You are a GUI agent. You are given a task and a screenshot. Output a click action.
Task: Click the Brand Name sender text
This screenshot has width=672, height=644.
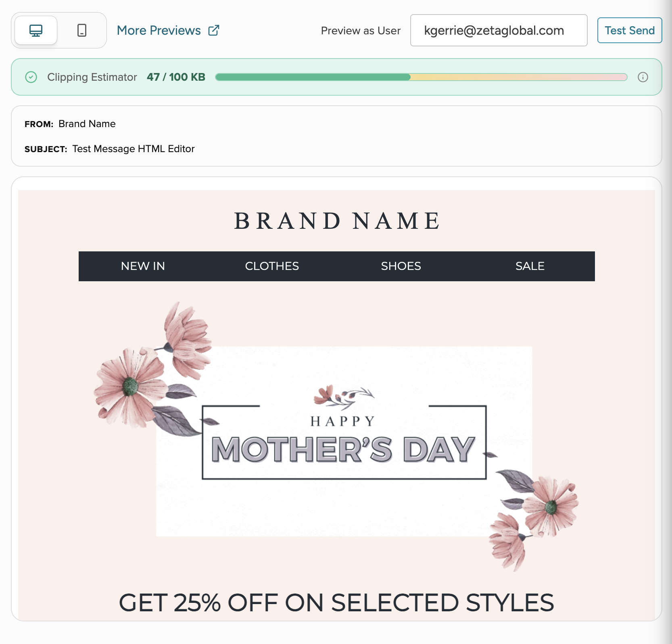87,124
